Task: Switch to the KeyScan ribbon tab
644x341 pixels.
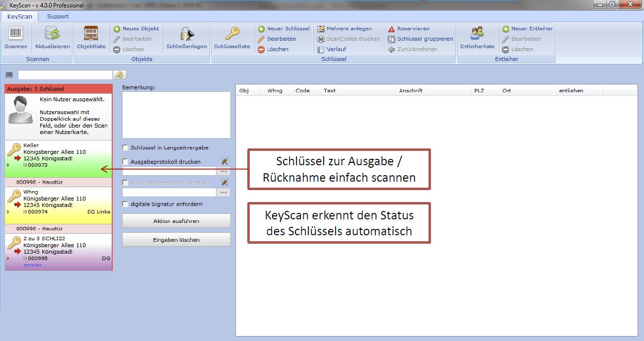Action: coord(20,16)
